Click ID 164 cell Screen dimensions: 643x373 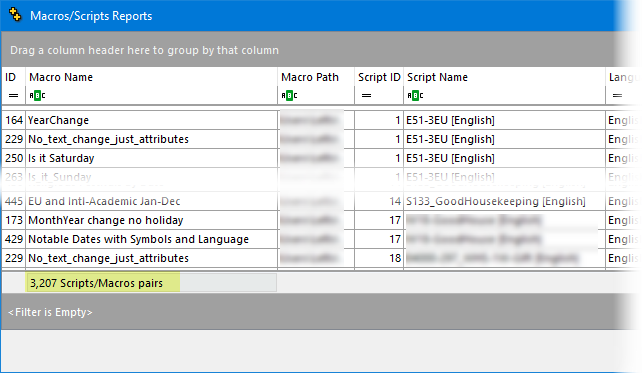coord(14,120)
